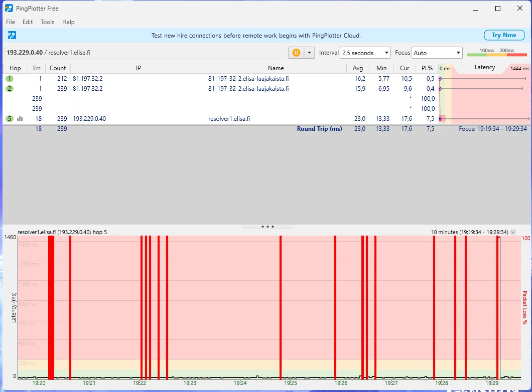Click the PingPlotter logo in the banner
Screen dimensions: 532x392
[12, 35]
